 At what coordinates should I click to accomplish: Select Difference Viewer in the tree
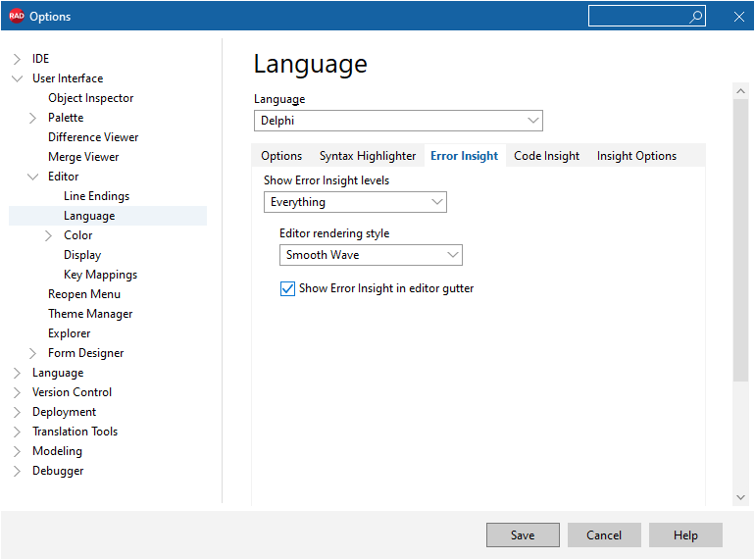coord(93,137)
